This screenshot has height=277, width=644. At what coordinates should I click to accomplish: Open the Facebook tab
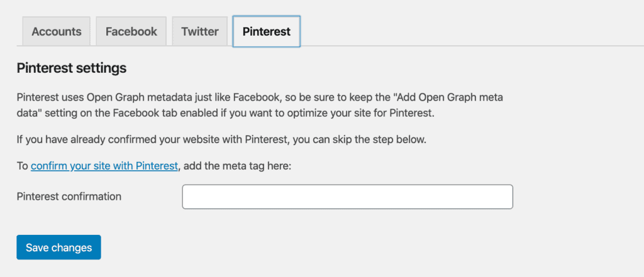pos(131,31)
